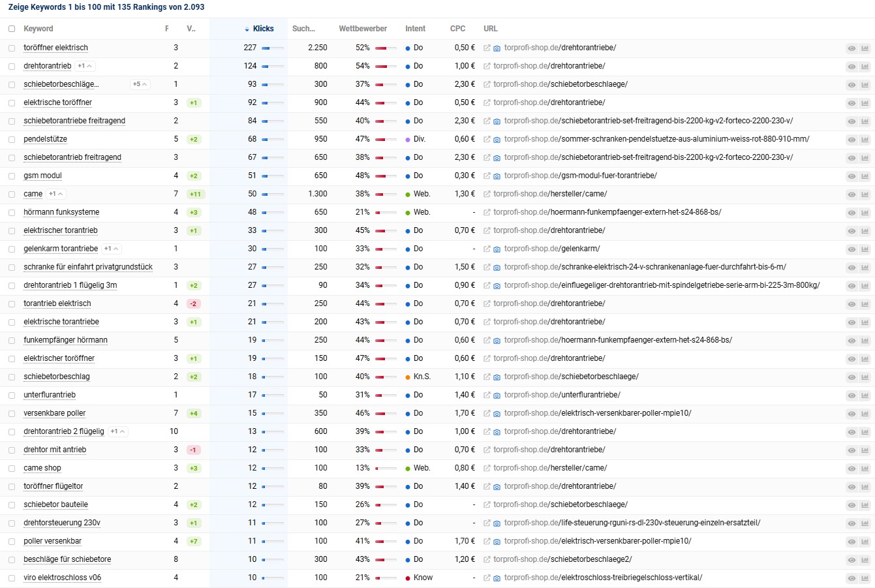The height and width of the screenshot is (588, 875).
Task: Click the chart icon for "viro elektroschloss v06"
Action: point(865,578)
